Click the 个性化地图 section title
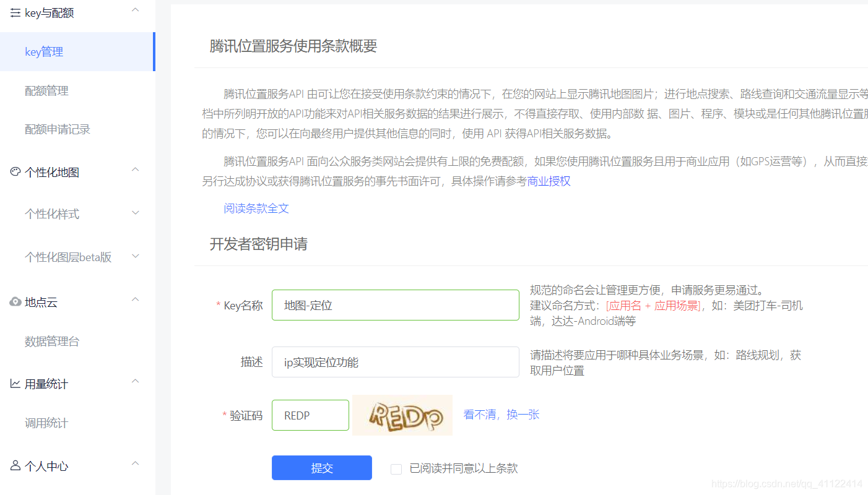This screenshot has width=868, height=495. pos(52,173)
